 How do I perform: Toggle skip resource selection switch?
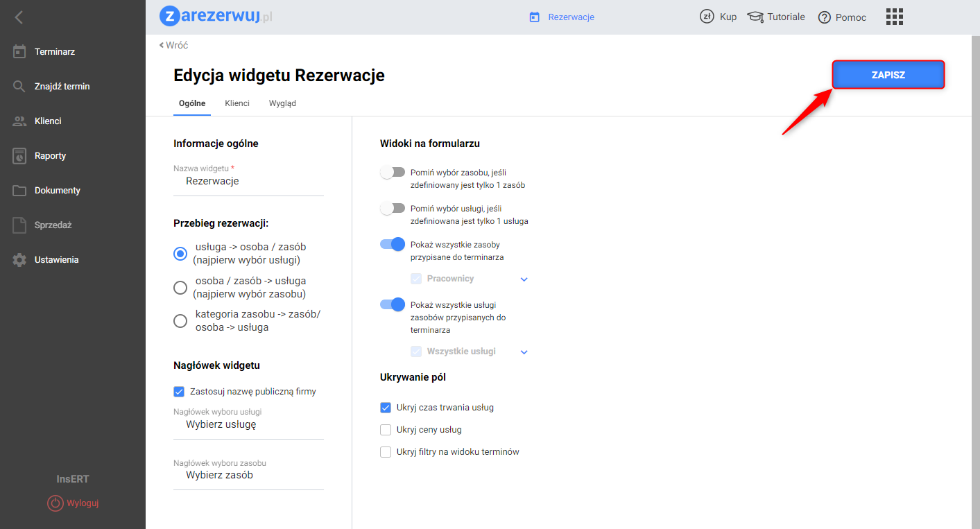pos(393,172)
